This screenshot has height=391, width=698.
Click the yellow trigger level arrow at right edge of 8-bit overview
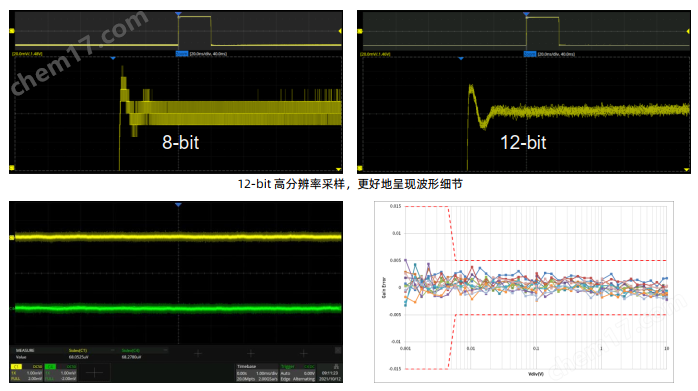[340, 31]
